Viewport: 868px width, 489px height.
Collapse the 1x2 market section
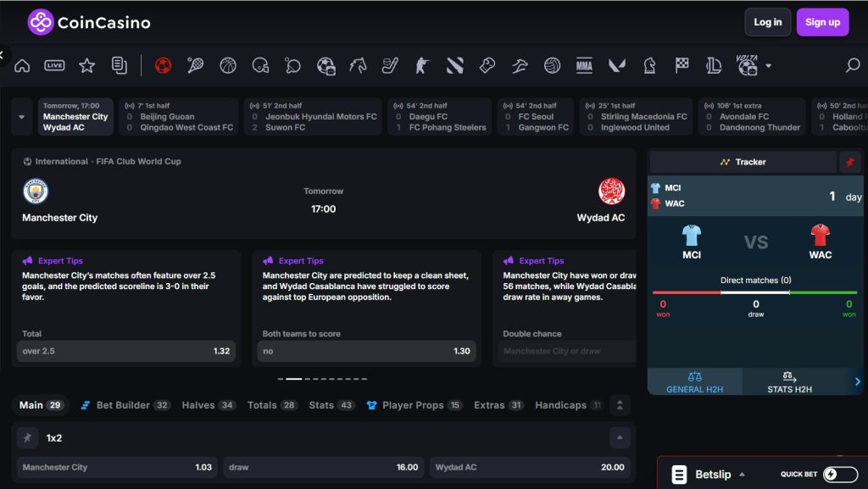pyautogui.click(x=620, y=437)
